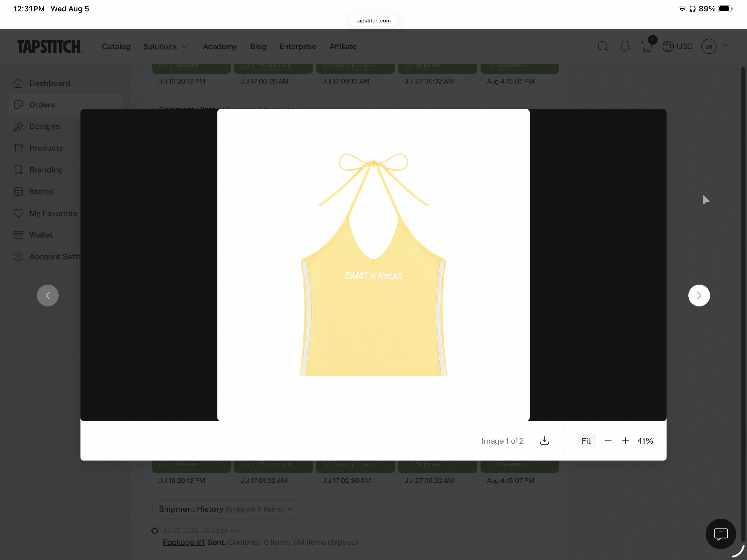Open the Affiliate page

tap(343, 46)
